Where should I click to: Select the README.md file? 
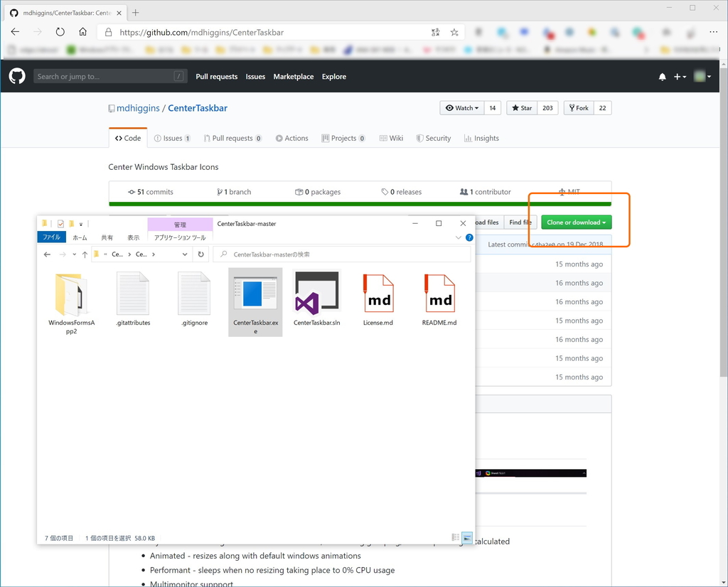click(x=439, y=300)
